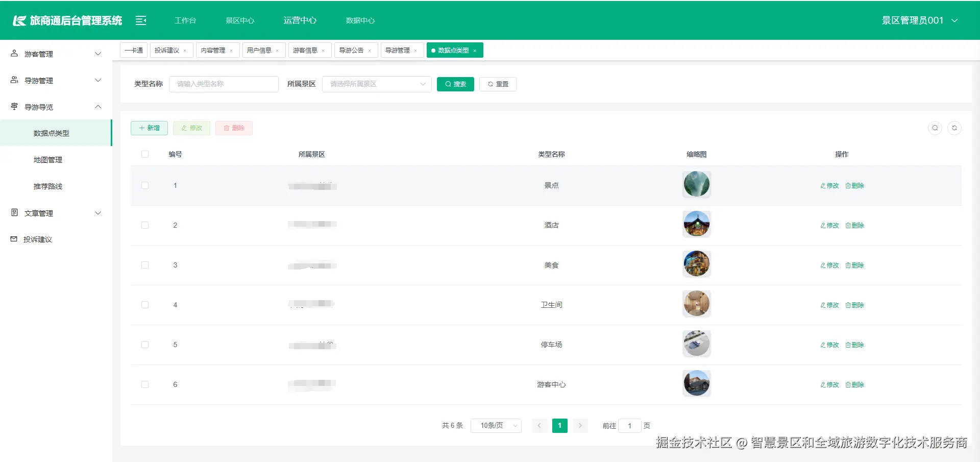This screenshot has height=462, width=980.
Task: Click the 重置 reset button
Action: [498, 84]
